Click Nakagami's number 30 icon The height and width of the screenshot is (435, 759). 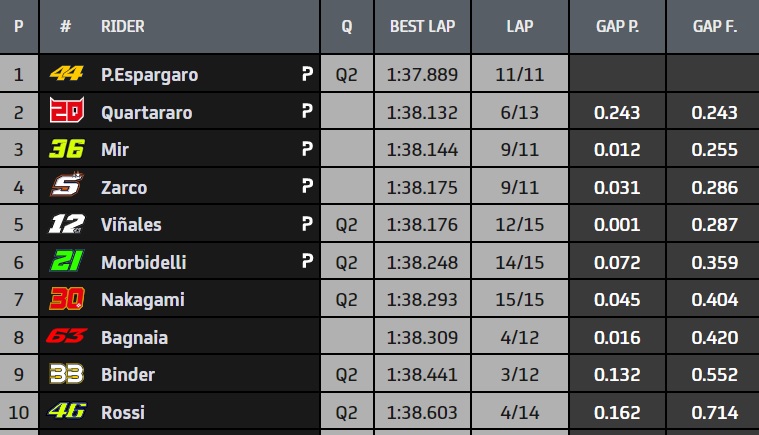coord(66,299)
